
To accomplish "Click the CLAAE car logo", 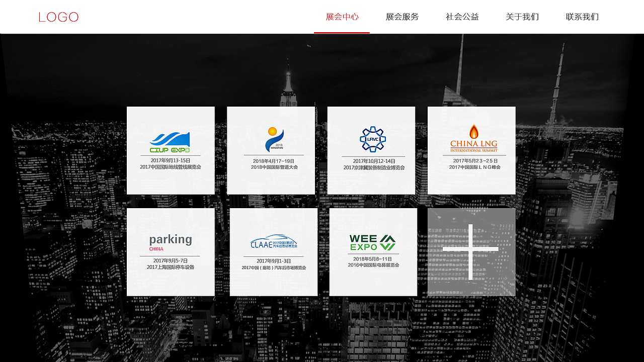I will pyautogui.click(x=274, y=242).
